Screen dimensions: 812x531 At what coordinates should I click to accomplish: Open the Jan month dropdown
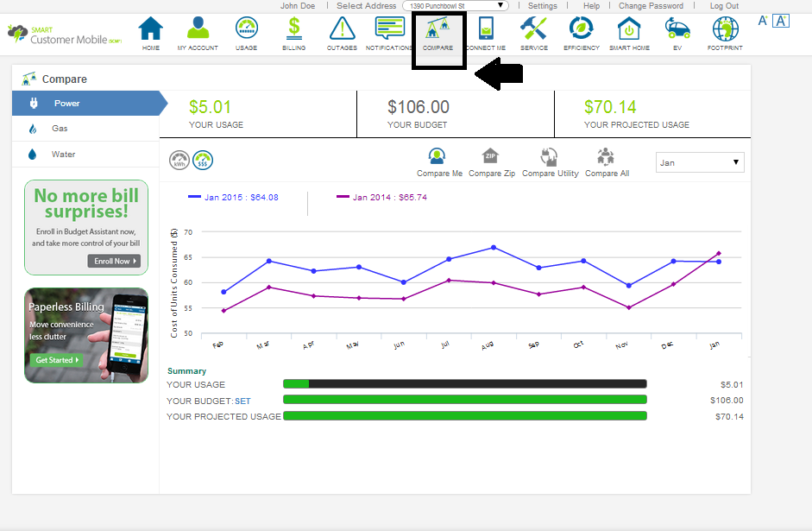pos(700,162)
